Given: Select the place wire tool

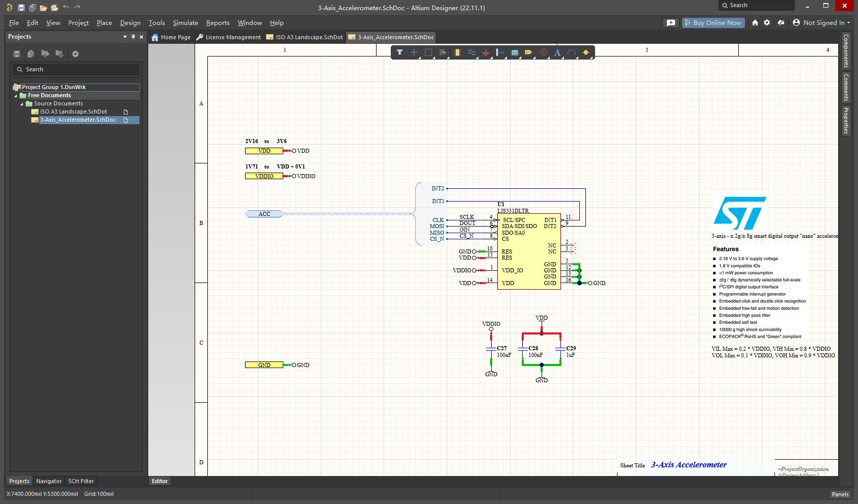Looking at the screenshot, I should click(x=472, y=52).
